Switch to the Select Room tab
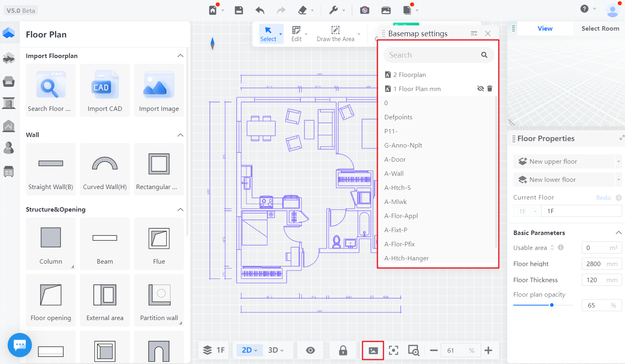 (x=600, y=29)
